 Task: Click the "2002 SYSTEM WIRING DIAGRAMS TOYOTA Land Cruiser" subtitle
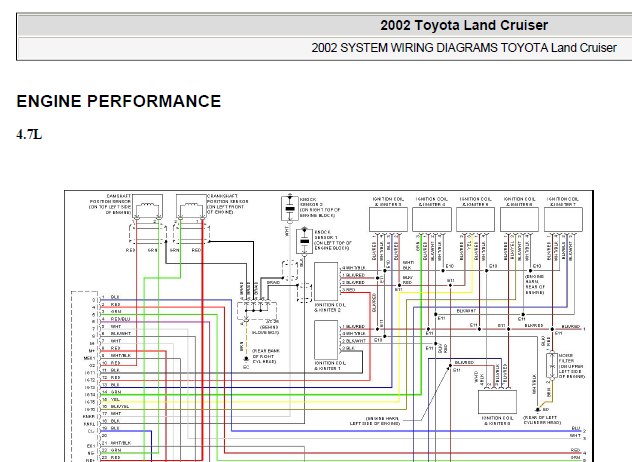pos(464,48)
